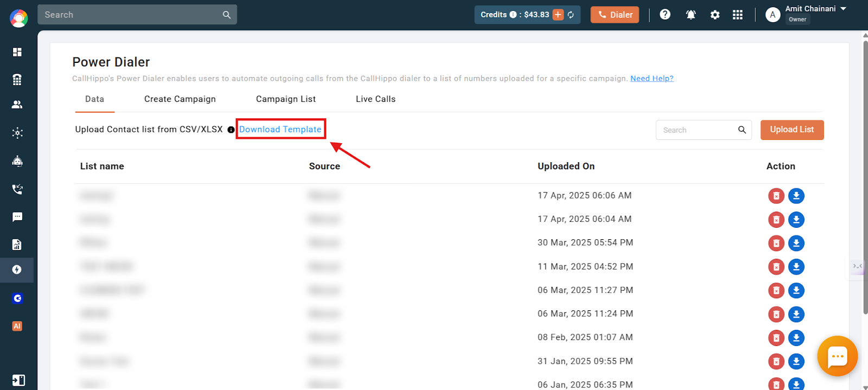
Task: Click the Upload List button
Action: 792,130
